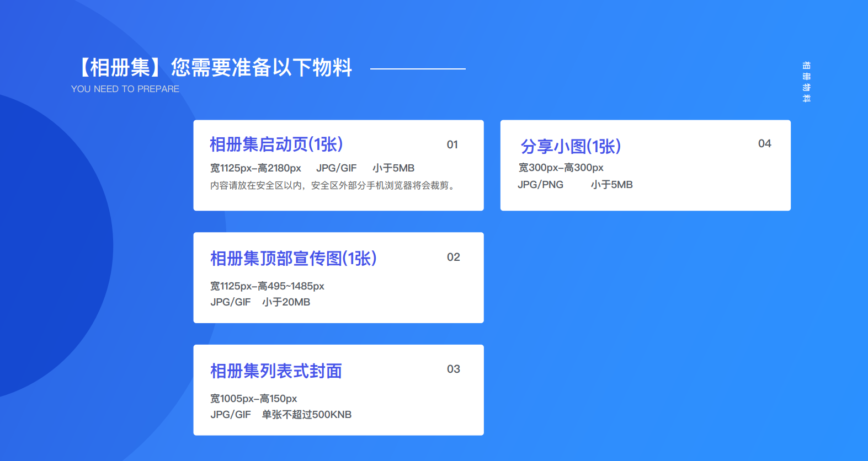Click 小于5MB in the 分享小图 card
This screenshot has height=461, width=868.
tap(612, 185)
